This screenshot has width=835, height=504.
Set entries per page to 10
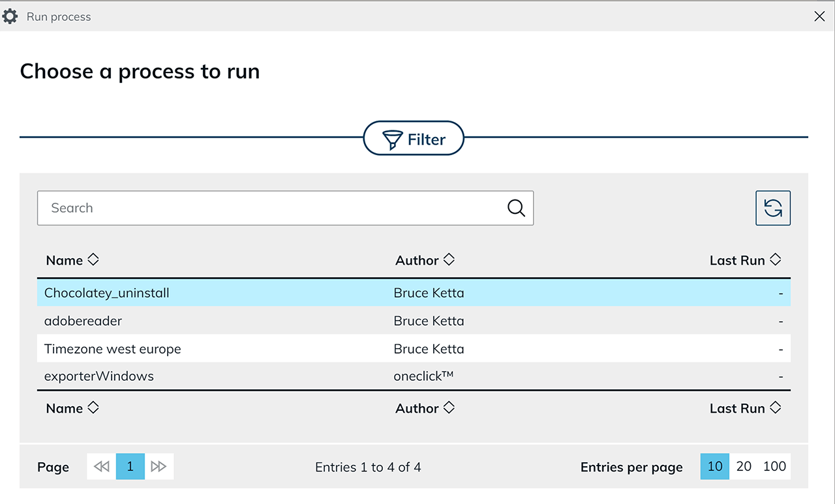[x=715, y=466]
